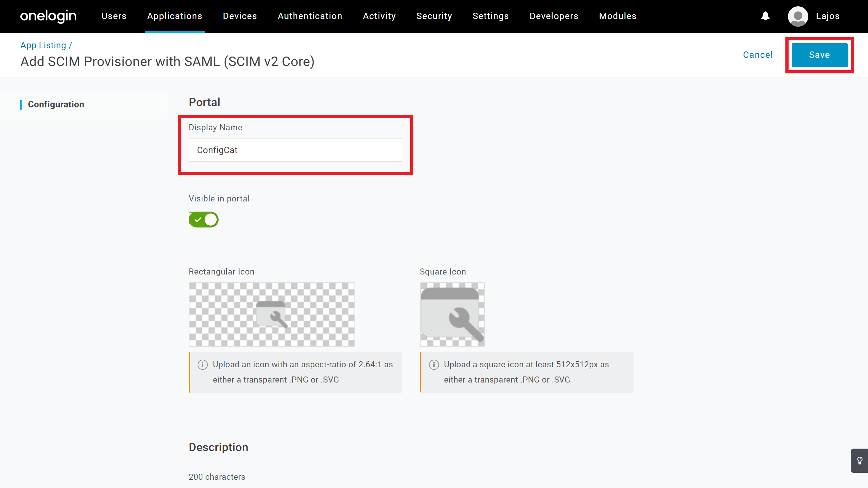
Task: Upload a square icon image
Action: (x=452, y=314)
